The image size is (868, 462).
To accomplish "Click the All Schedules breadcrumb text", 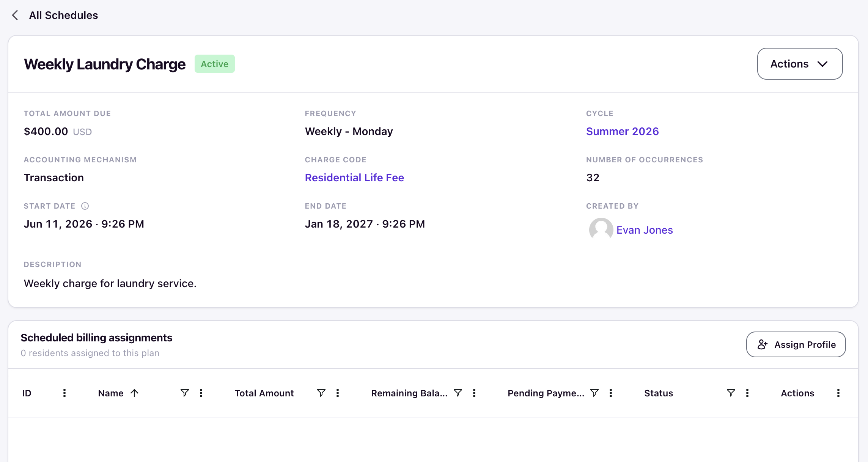I will click(x=63, y=15).
